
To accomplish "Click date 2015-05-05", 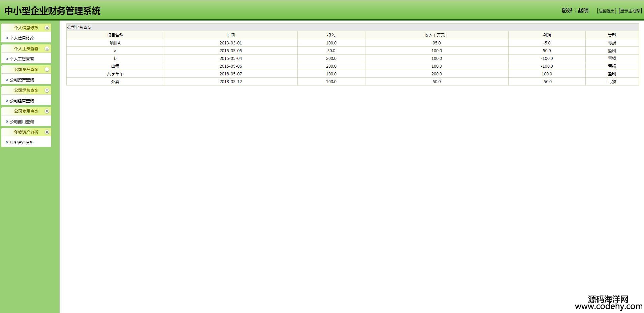I will click(231, 51).
